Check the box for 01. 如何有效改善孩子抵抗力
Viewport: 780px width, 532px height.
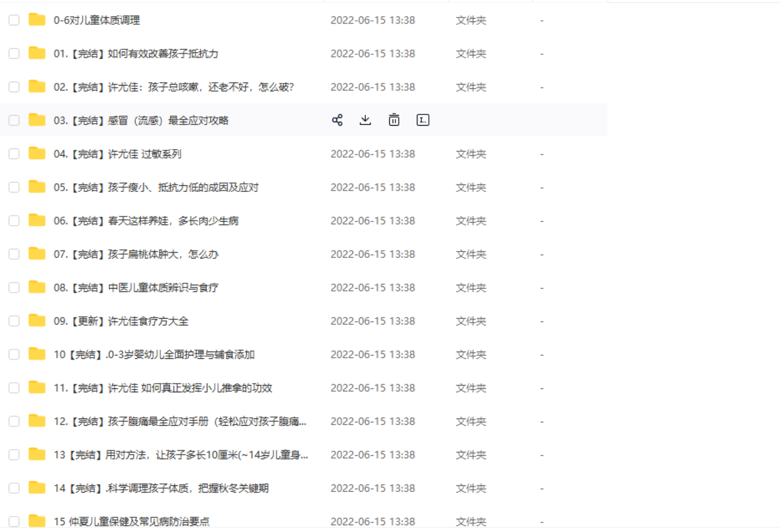[14, 53]
